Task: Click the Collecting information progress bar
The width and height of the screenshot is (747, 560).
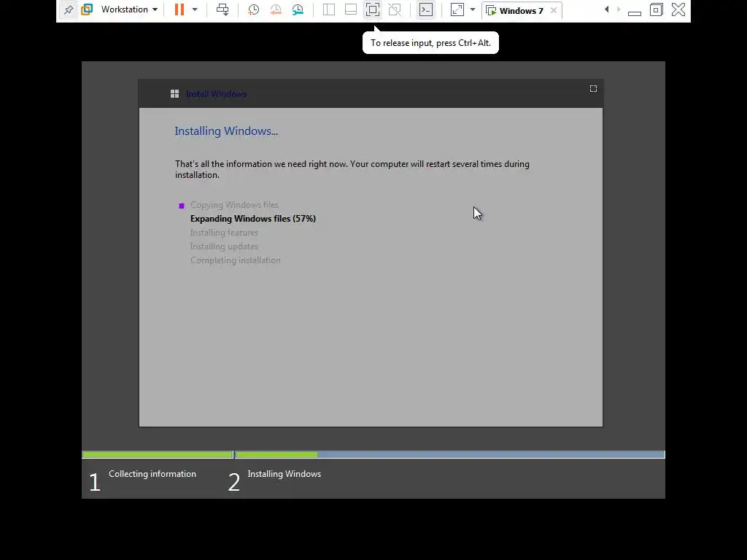Action: tap(158, 455)
